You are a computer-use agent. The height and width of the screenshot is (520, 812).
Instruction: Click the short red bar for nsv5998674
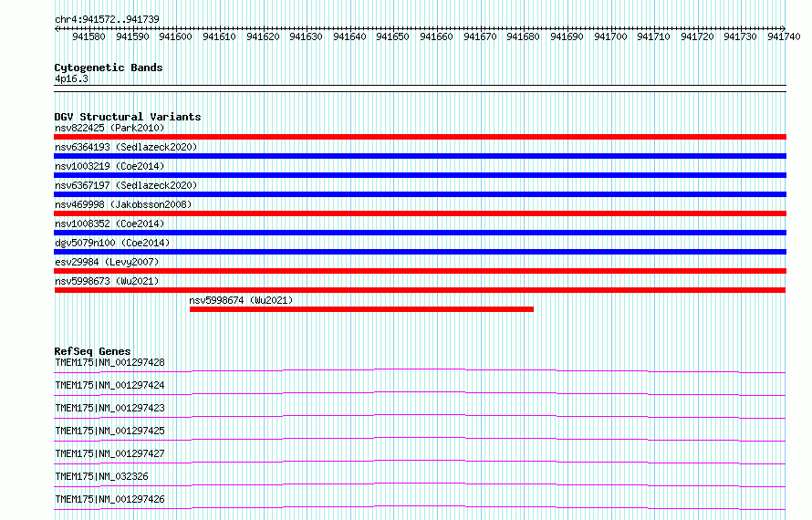coord(361,309)
